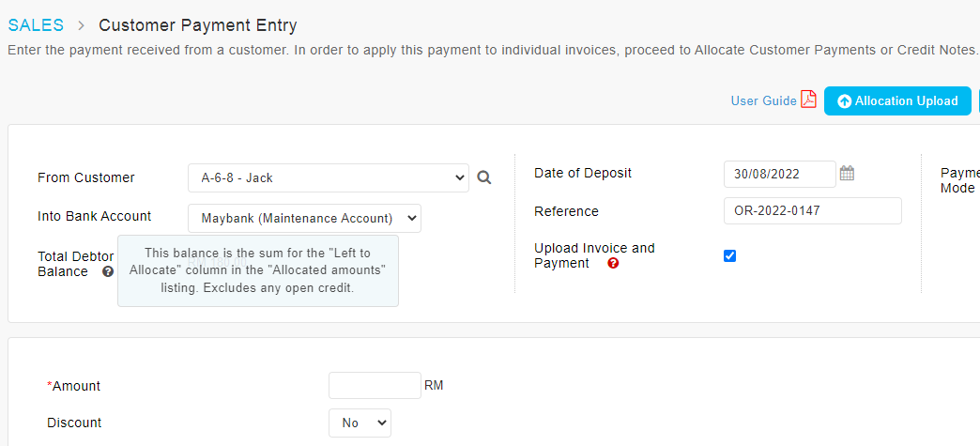Image resolution: width=980 pixels, height=446 pixels.
Task: Open the User Guide PDF icon
Action: tap(809, 100)
